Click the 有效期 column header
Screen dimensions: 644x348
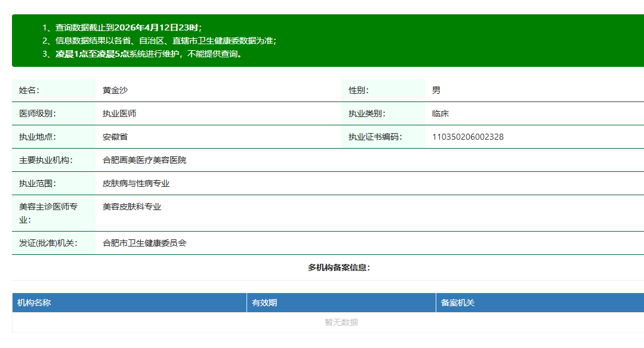264,303
